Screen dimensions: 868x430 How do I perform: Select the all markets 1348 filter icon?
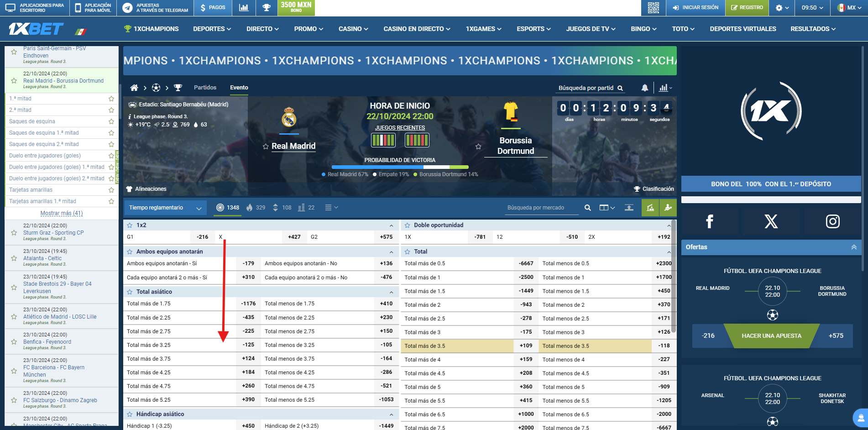click(228, 208)
